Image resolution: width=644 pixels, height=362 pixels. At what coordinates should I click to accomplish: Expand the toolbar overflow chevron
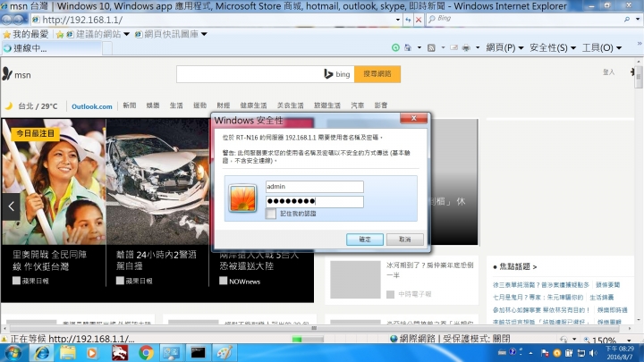(x=640, y=43)
